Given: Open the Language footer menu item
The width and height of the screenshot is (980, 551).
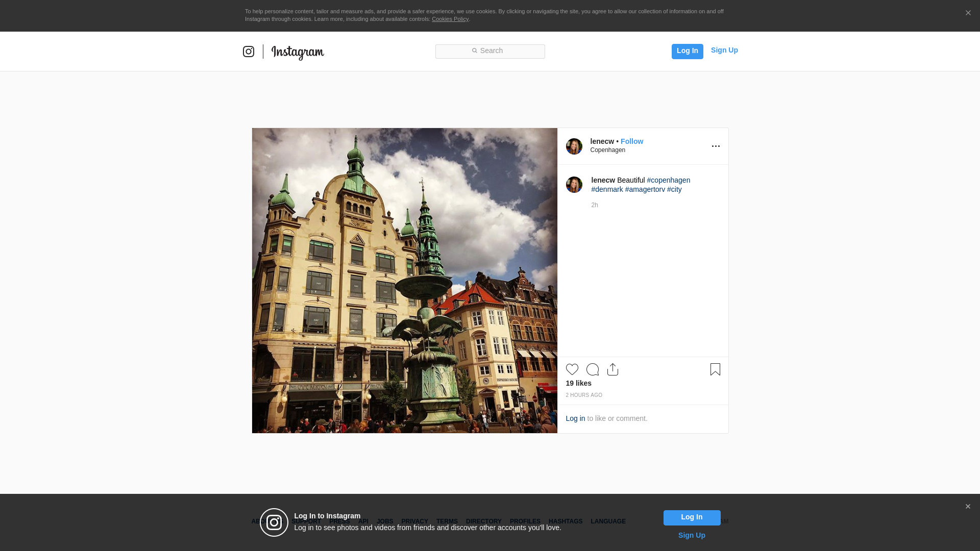Looking at the screenshot, I should (x=608, y=521).
